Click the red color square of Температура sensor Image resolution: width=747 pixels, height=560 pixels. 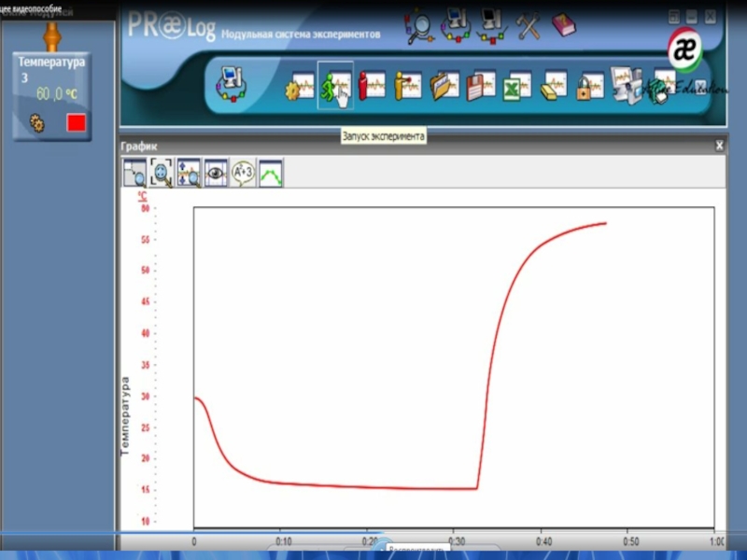(77, 122)
